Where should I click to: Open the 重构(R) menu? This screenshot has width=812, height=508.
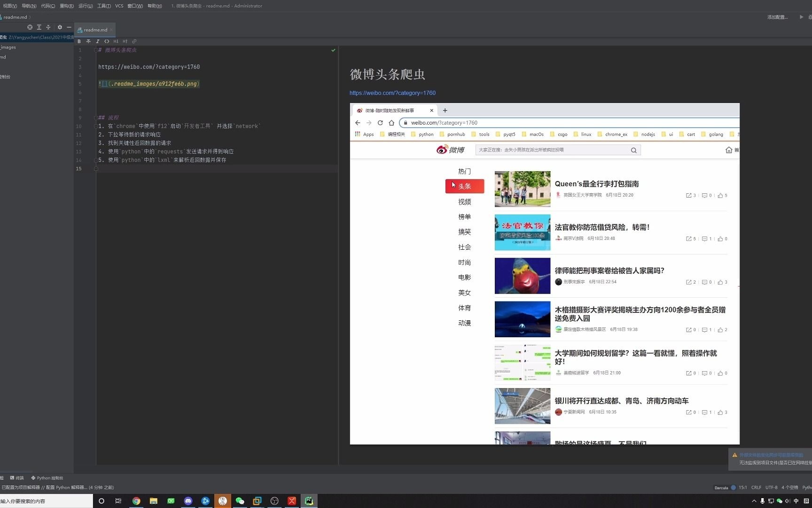[67, 6]
